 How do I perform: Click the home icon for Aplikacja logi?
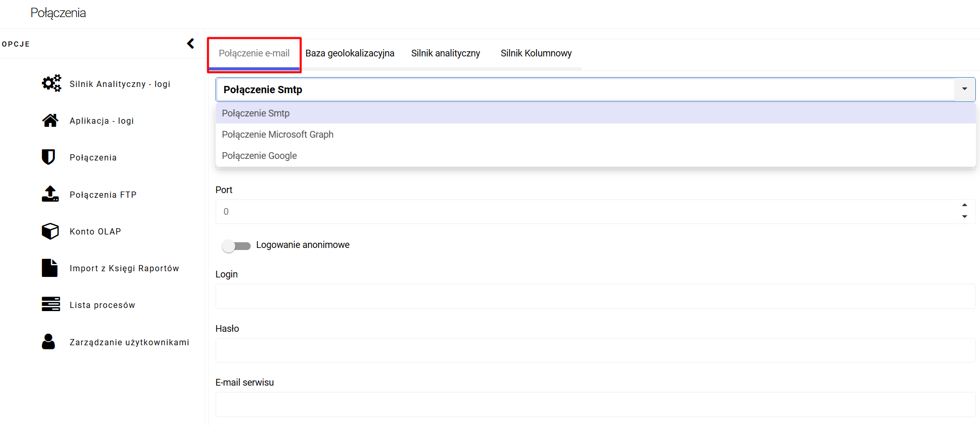[50, 121]
